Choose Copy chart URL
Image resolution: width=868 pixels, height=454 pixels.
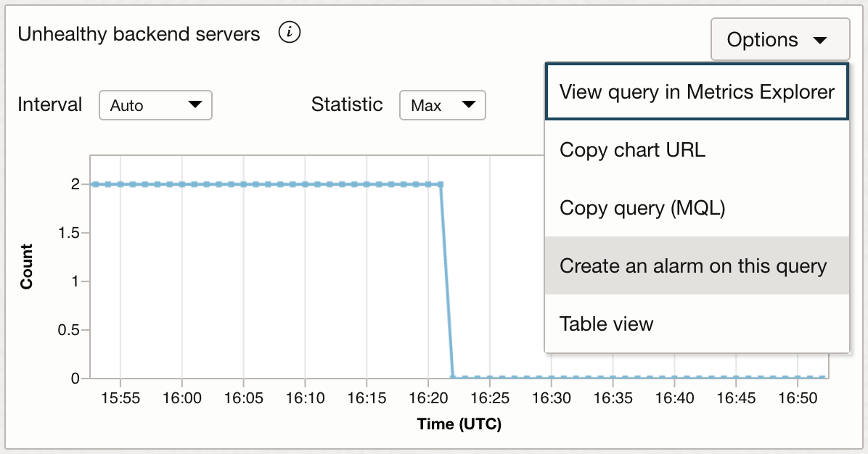(695, 150)
